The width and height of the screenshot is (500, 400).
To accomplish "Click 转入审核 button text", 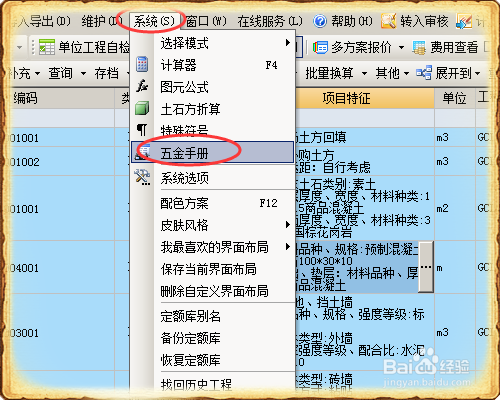I will coord(424,21).
